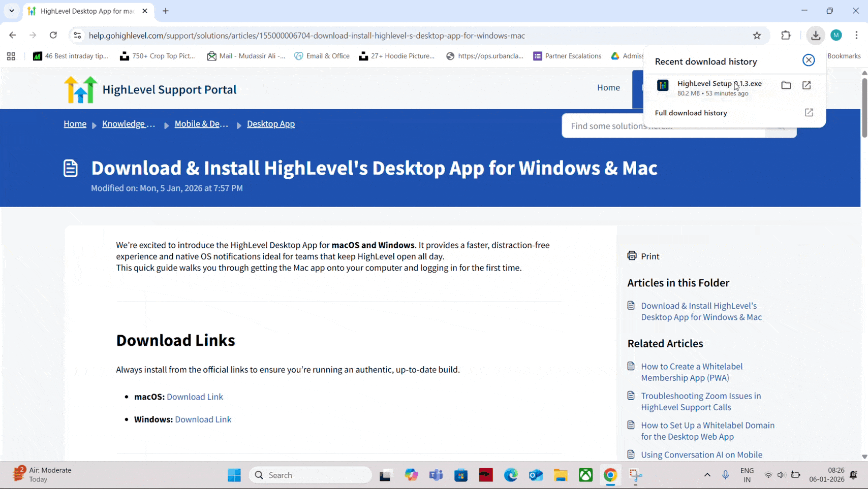868x489 pixels.
Task: Click the ENG IN language indicator
Action: (x=747, y=475)
